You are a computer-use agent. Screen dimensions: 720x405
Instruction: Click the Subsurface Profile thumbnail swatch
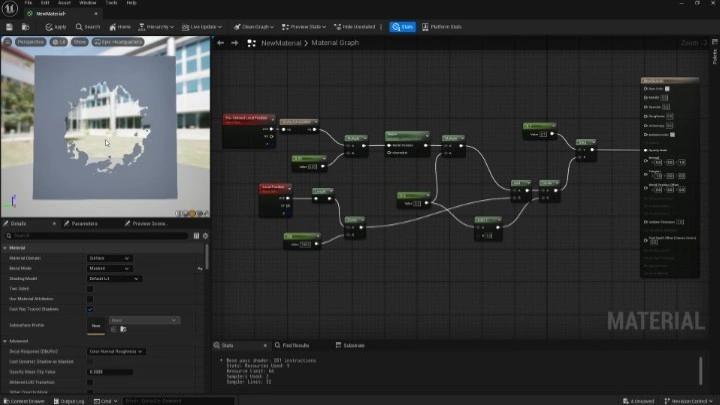pos(97,325)
